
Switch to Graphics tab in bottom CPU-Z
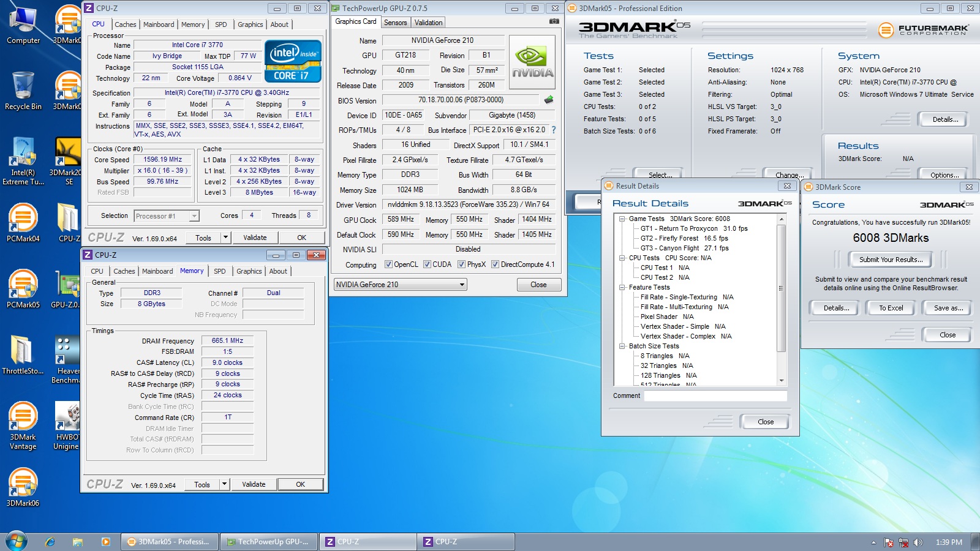click(249, 271)
